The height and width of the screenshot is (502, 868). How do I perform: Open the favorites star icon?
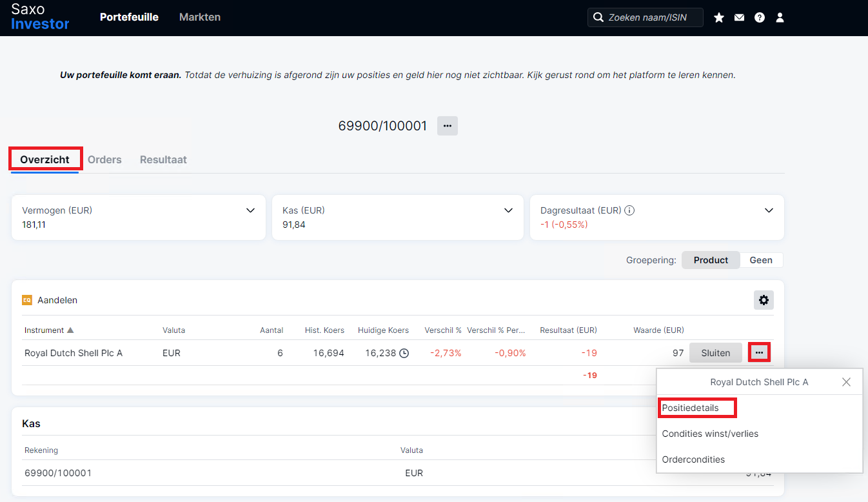[719, 17]
